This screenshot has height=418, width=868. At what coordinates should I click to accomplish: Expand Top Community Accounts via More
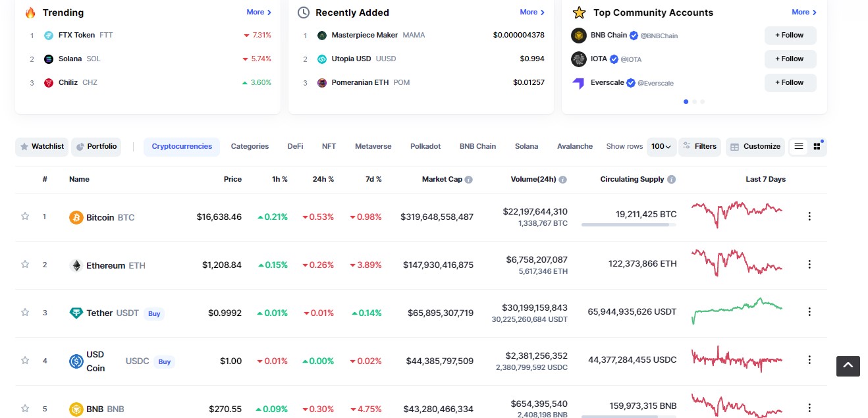point(804,13)
